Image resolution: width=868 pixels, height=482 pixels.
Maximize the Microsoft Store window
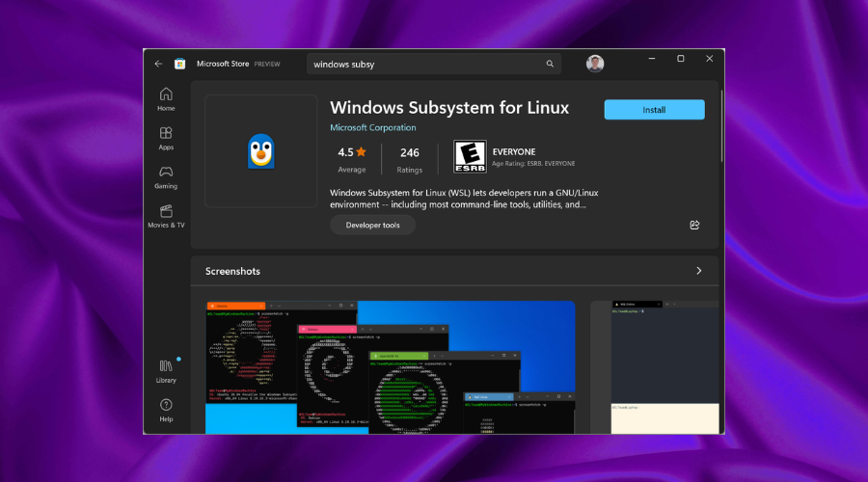click(x=680, y=59)
